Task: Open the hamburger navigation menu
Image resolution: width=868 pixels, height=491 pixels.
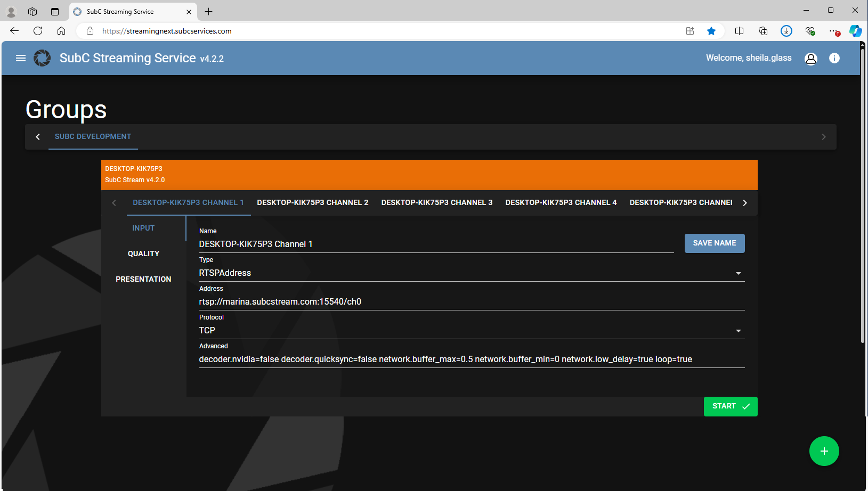Action: coord(21,58)
